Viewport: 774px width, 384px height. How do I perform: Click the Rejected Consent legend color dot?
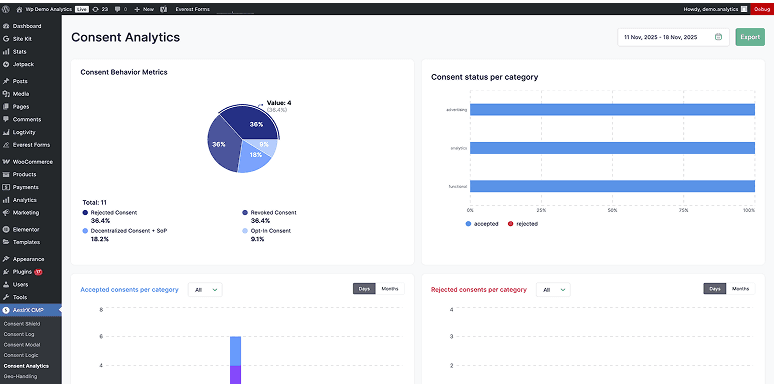pos(85,213)
